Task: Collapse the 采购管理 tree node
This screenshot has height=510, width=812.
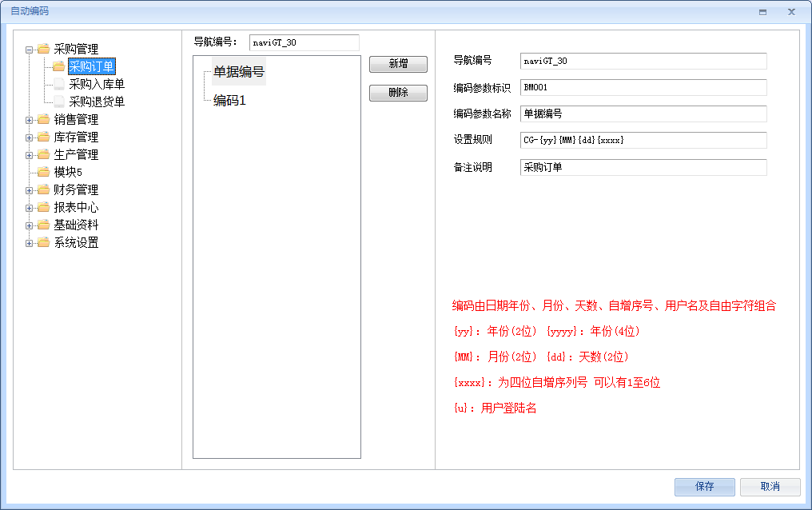Action: [30, 49]
